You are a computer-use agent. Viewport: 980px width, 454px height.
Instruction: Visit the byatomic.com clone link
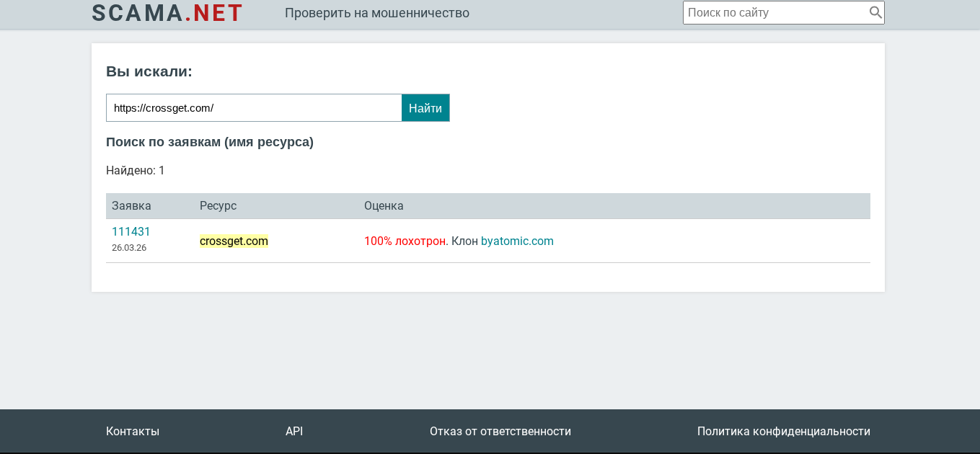point(517,241)
